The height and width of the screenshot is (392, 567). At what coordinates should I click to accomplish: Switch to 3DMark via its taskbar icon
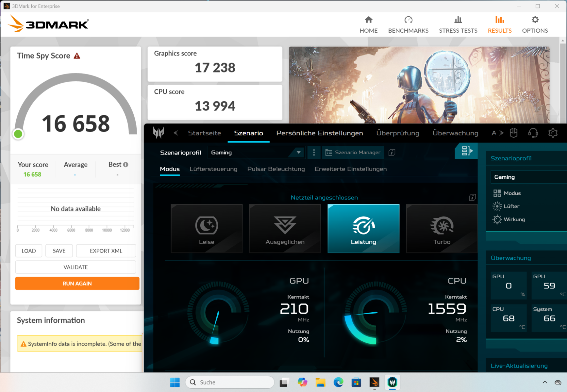click(x=374, y=382)
